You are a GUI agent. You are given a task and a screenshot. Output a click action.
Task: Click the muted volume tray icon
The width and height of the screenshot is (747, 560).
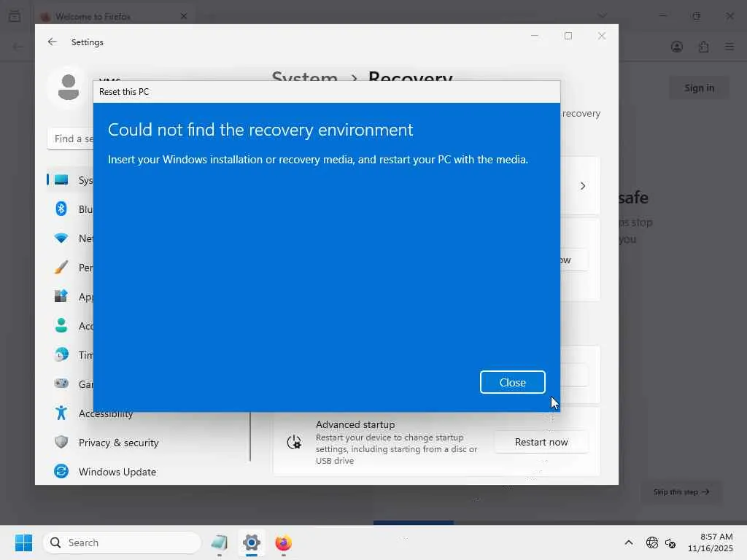coord(671,542)
